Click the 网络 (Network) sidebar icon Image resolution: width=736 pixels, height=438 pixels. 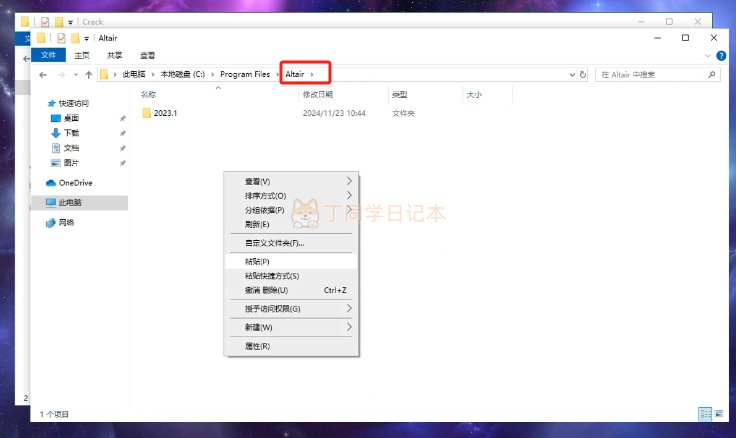(52, 222)
